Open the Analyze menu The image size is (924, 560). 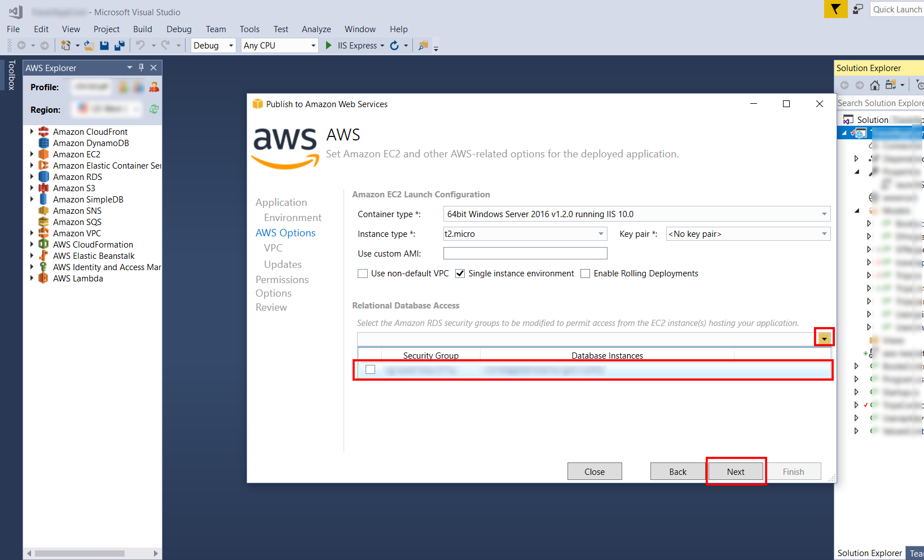[x=316, y=29]
